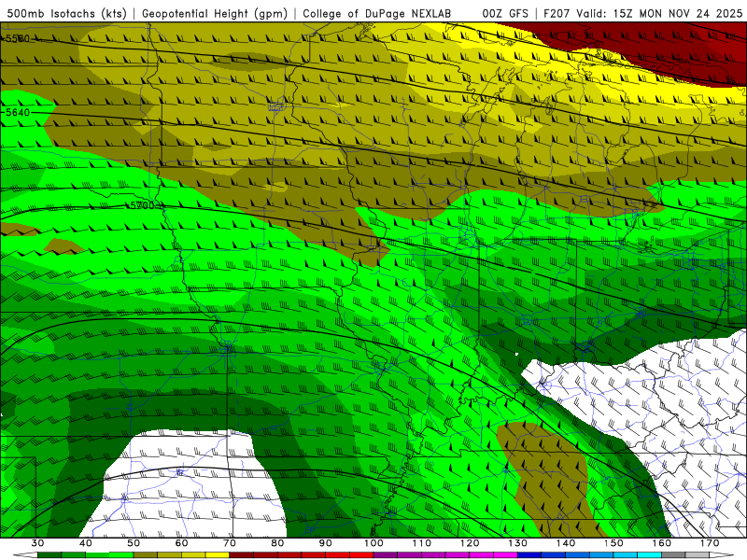
Task: Click the cyan swatch left of the gray swatches
Action: (x=650, y=555)
